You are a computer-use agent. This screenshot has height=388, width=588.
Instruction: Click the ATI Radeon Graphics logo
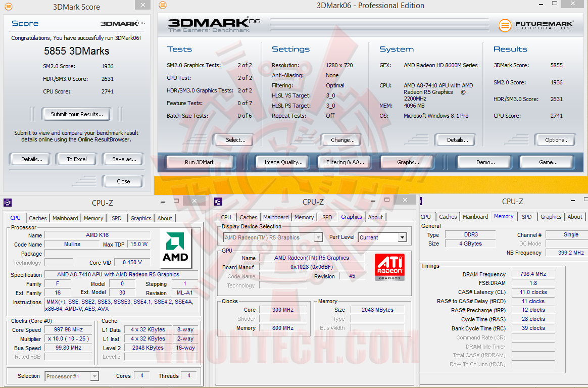[x=389, y=267]
